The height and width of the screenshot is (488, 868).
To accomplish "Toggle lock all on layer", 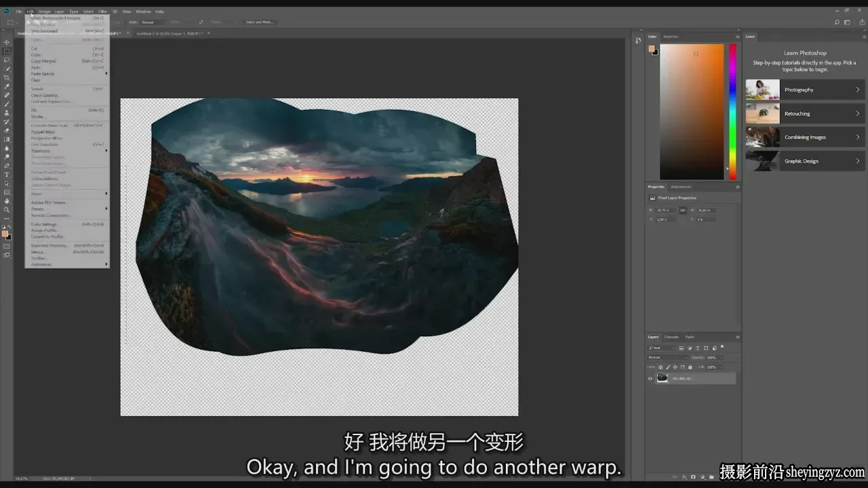I will (690, 367).
